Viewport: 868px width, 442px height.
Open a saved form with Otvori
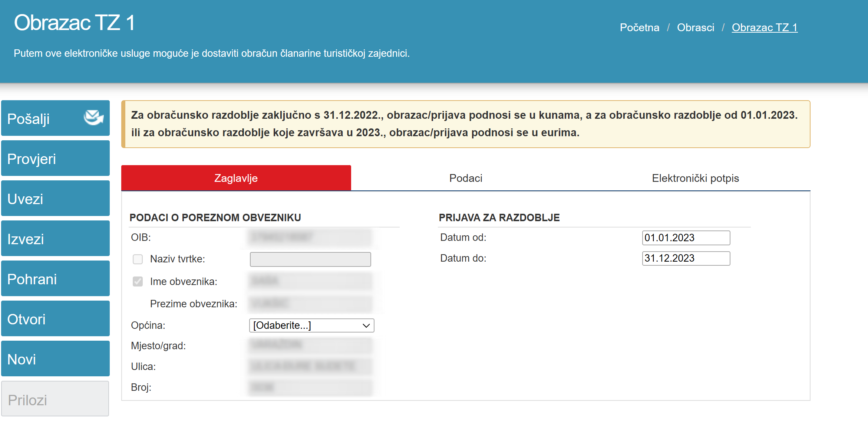tap(55, 319)
